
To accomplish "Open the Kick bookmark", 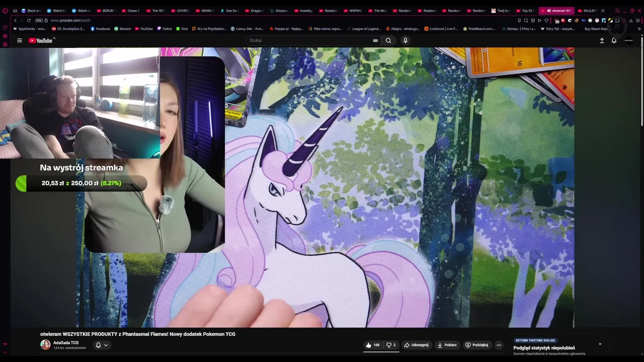I will pyautogui.click(x=182, y=29).
